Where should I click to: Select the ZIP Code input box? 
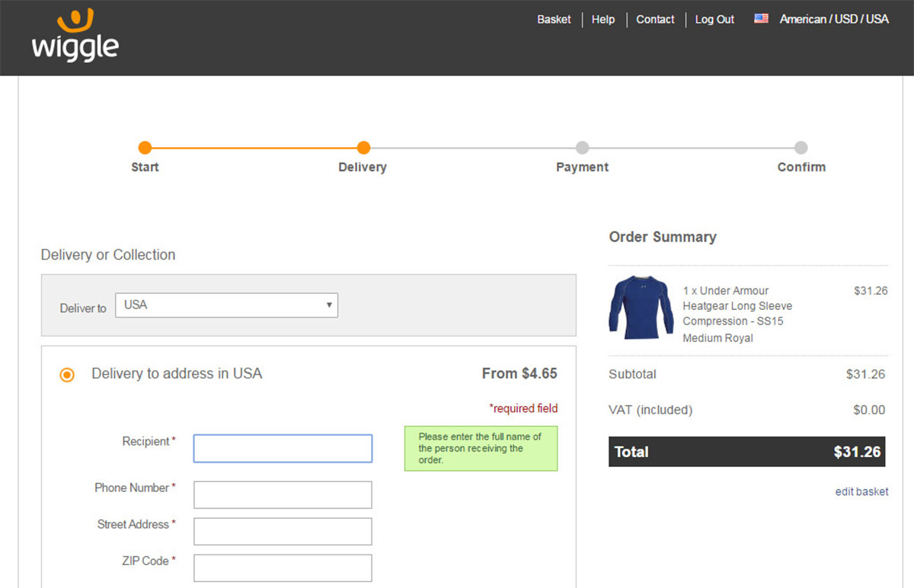click(x=283, y=567)
